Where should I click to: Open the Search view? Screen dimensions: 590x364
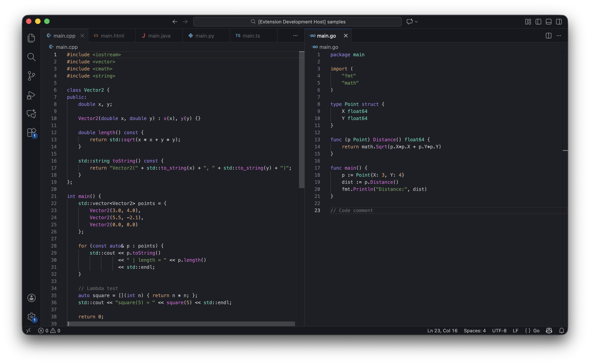(31, 57)
